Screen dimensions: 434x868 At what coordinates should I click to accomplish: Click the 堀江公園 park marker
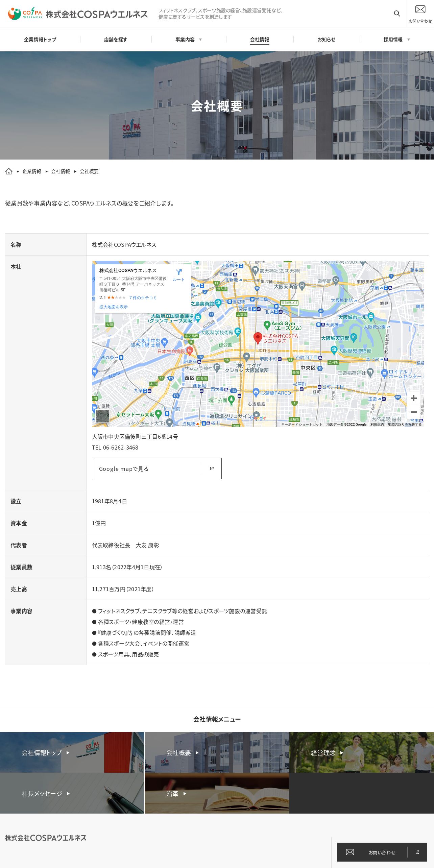pyautogui.click(x=232, y=400)
